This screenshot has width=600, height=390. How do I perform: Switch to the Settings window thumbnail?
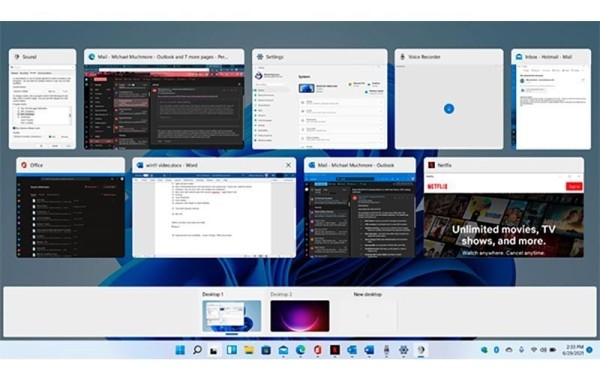tap(320, 99)
